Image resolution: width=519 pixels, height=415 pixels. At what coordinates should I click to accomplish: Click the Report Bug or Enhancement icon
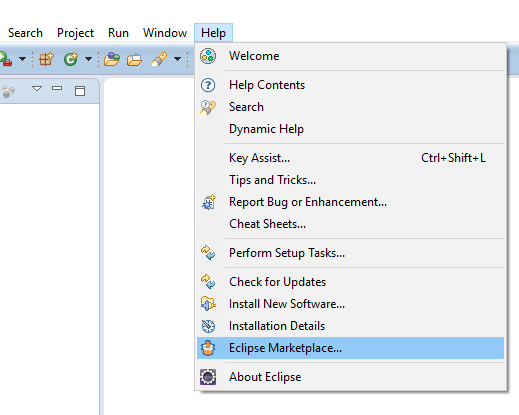pyautogui.click(x=209, y=202)
